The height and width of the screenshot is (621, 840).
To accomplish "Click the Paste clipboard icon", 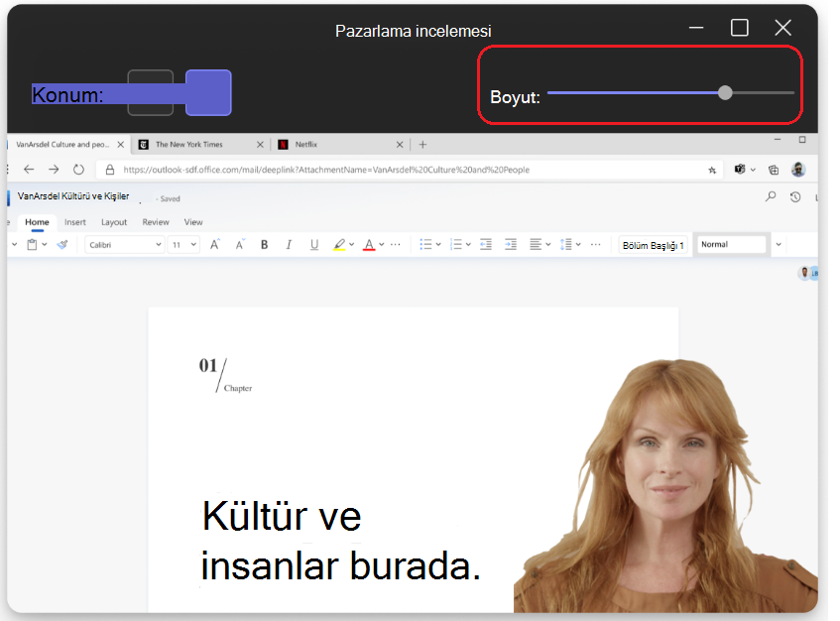I will coord(32,245).
